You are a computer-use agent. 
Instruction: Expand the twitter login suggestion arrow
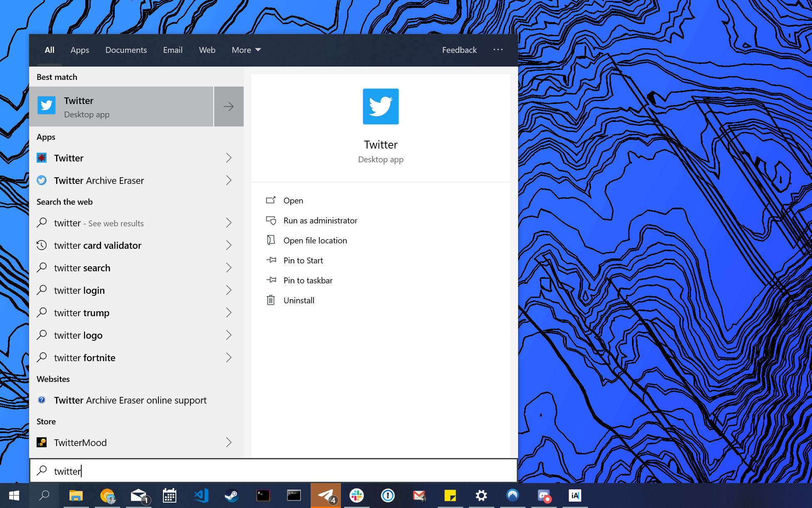pos(228,290)
